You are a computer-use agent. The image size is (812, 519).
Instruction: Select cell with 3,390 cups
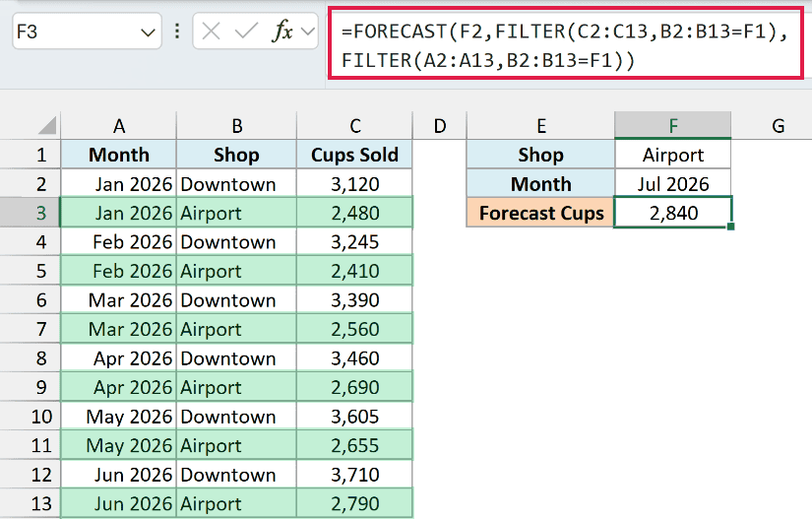(x=354, y=300)
